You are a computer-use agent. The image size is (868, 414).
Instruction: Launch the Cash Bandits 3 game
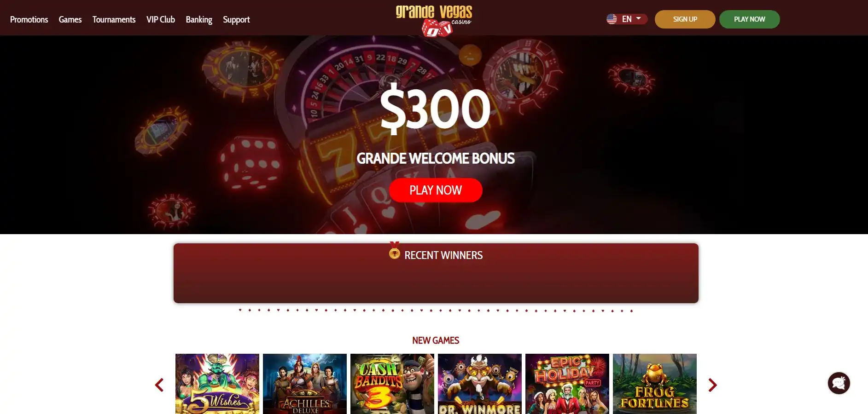coord(392,384)
